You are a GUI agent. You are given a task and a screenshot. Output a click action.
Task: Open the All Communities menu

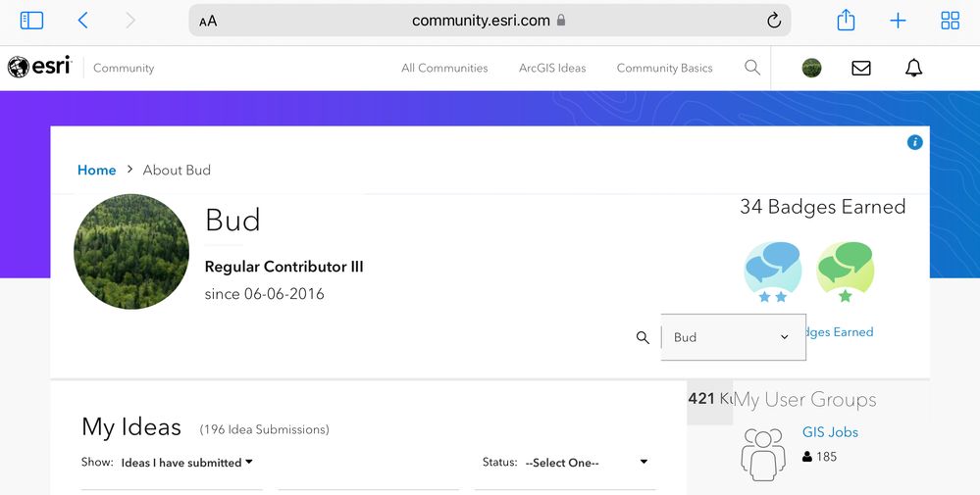pos(444,69)
